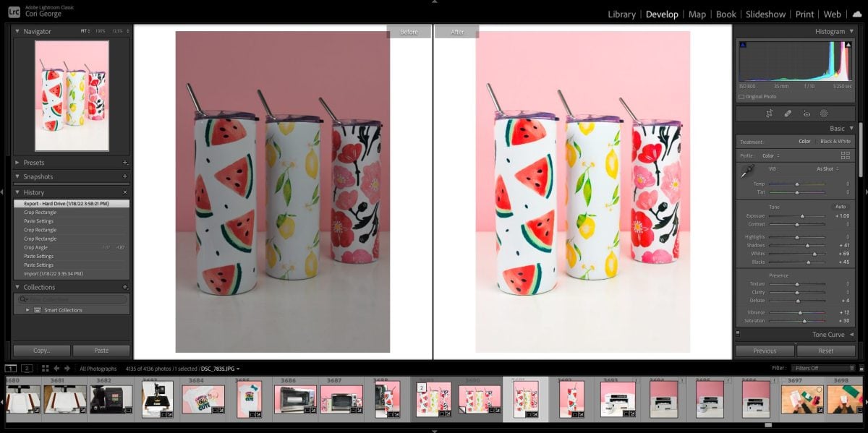Image resolution: width=868 pixels, height=433 pixels.
Task: Collapse the Histogram panel
Action: click(850, 32)
